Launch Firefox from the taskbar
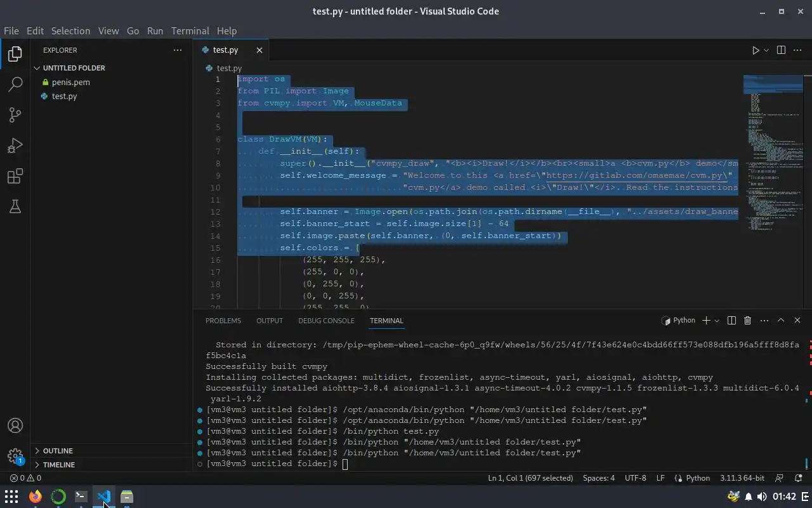812x508 pixels. tap(35, 497)
